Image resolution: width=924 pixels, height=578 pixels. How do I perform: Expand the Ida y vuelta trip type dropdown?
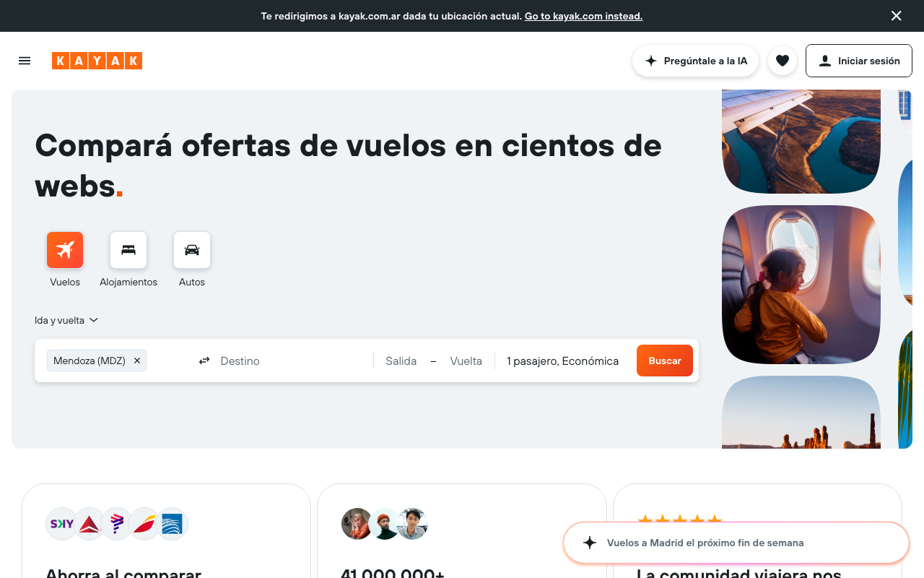tap(66, 320)
